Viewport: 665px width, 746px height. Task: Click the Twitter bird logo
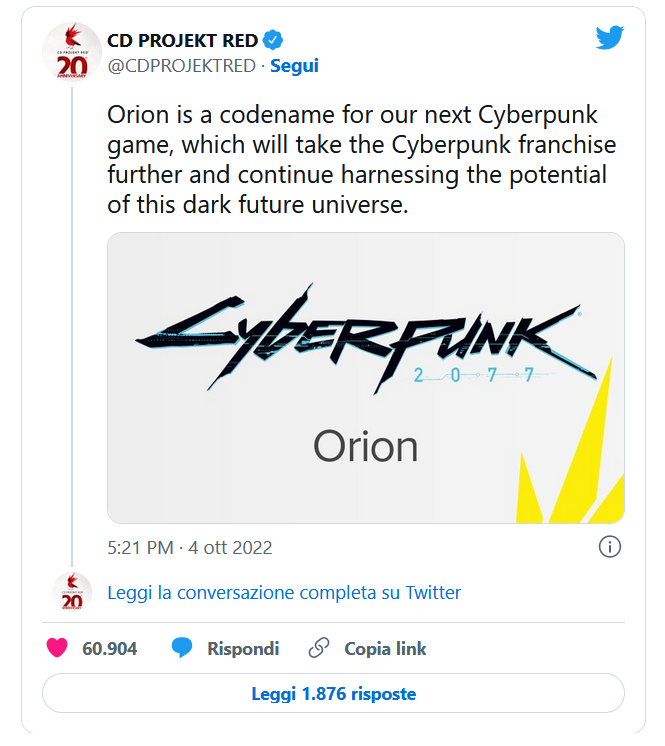[609, 37]
